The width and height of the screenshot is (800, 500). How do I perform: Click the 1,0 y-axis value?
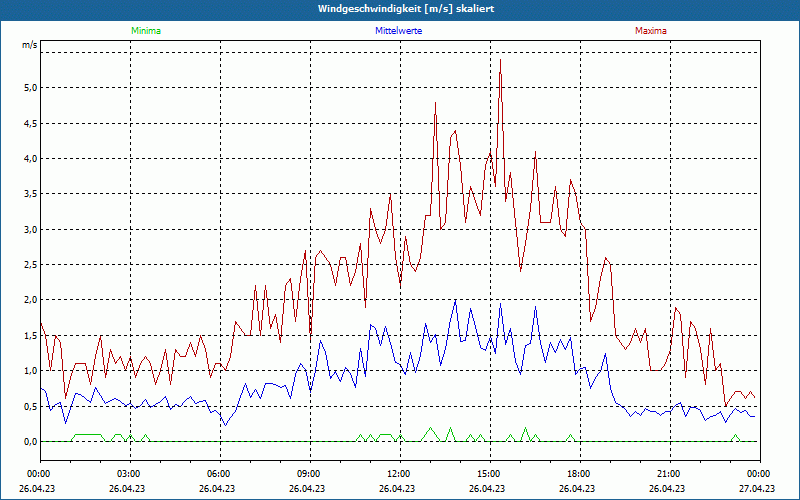(x=31, y=371)
